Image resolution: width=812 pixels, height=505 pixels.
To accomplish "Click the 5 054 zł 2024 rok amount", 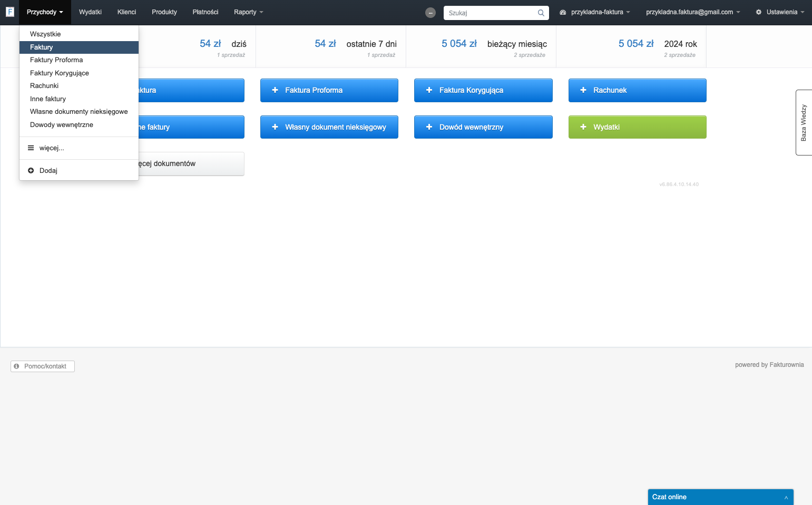I will point(636,44).
